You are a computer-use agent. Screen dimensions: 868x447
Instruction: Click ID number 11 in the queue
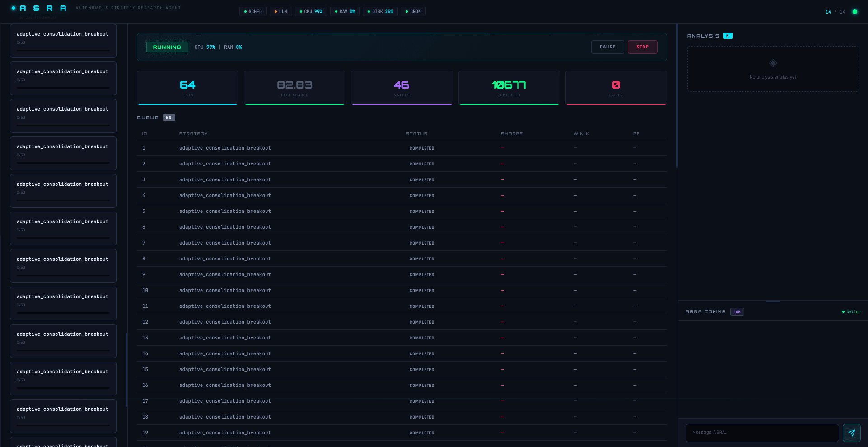tap(145, 306)
